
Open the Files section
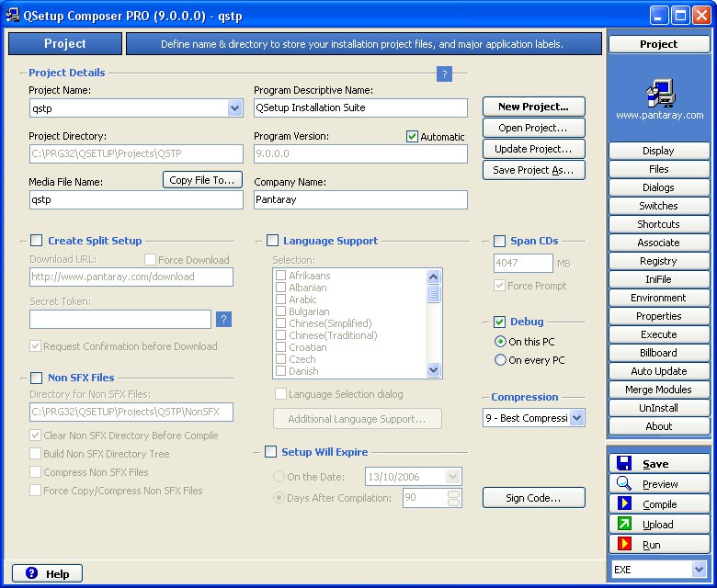tap(658, 169)
